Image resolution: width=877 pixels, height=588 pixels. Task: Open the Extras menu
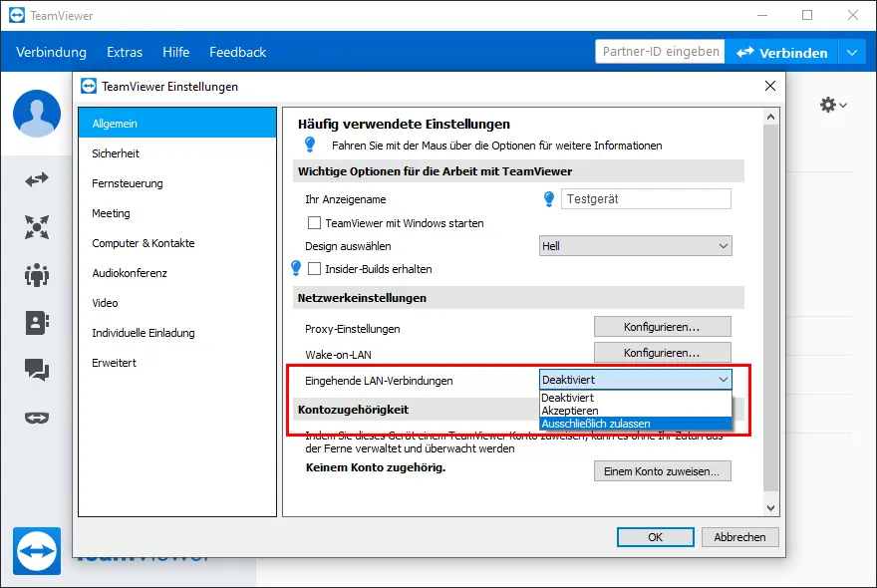point(125,52)
